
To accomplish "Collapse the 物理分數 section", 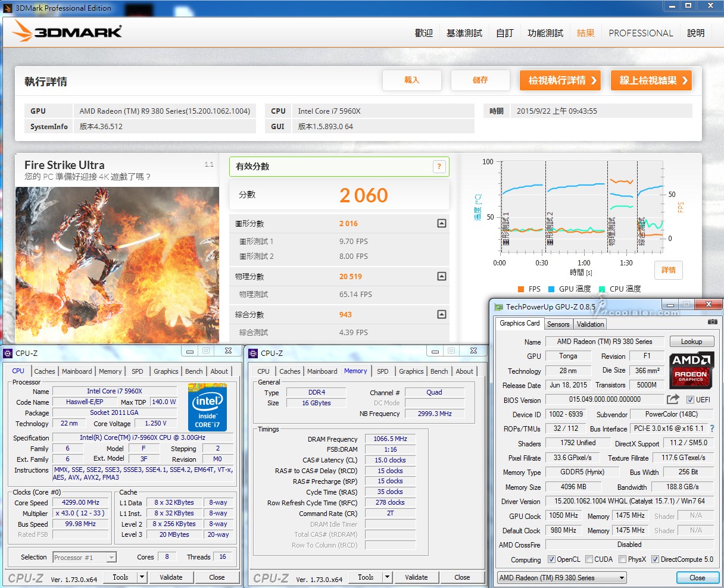I will (x=441, y=276).
